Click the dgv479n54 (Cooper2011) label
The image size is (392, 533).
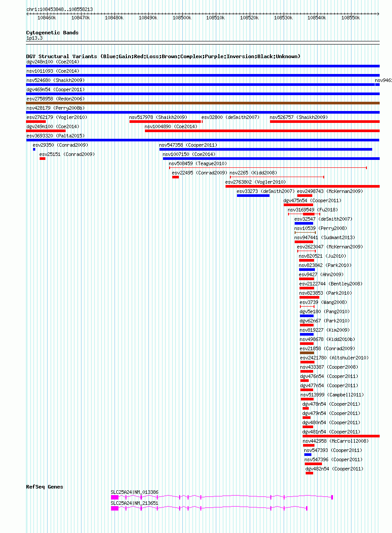[x=331, y=413]
